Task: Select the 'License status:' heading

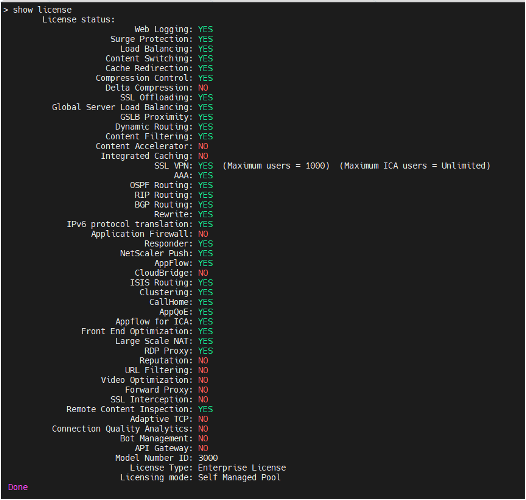Action: tap(78, 20)
